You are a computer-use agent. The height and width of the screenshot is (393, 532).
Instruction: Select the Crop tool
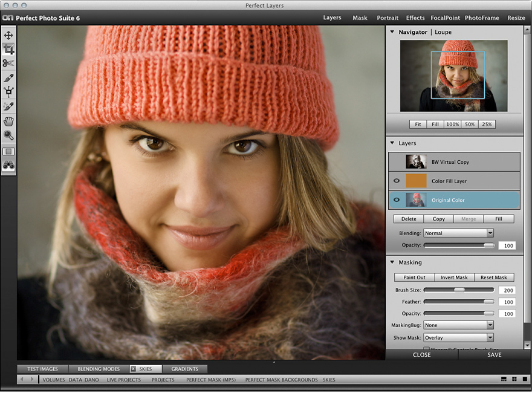coord(8,49)
